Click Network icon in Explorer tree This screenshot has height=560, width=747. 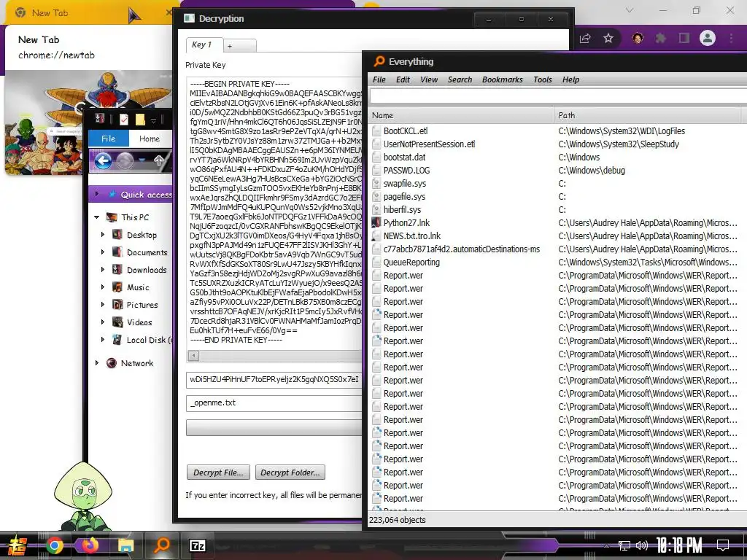point(112,363)
